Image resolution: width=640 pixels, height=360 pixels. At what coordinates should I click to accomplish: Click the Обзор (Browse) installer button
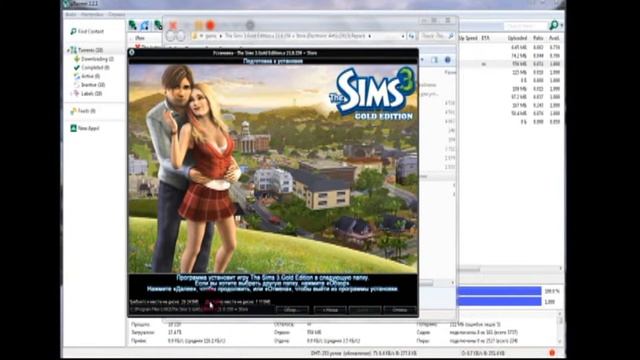[x=291, y=310]
